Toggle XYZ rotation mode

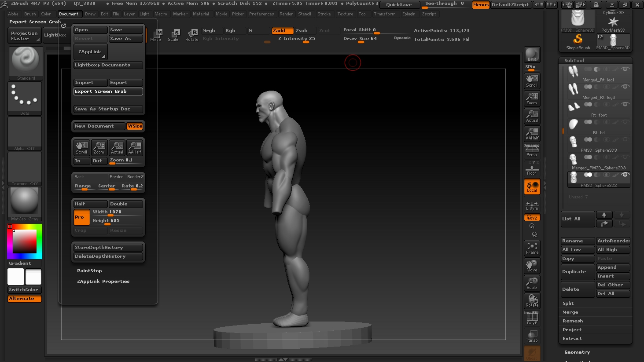(532, 218)
